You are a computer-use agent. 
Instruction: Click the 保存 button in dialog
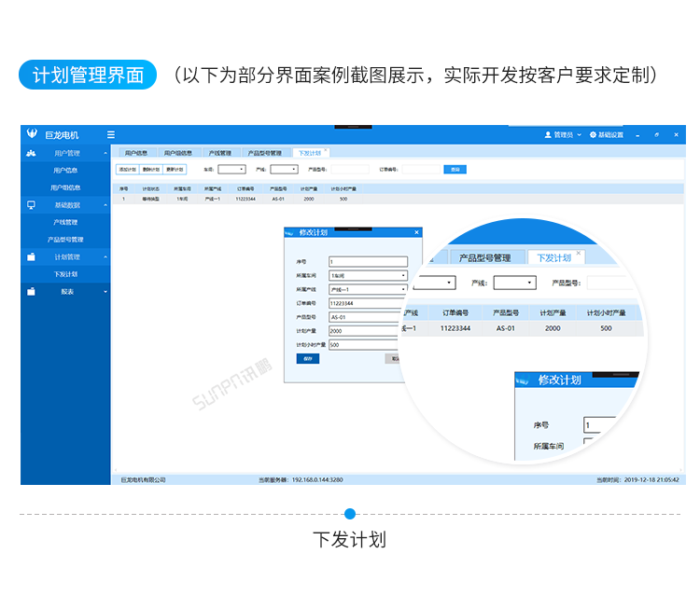pyautogui.click(x=308, y=358)
